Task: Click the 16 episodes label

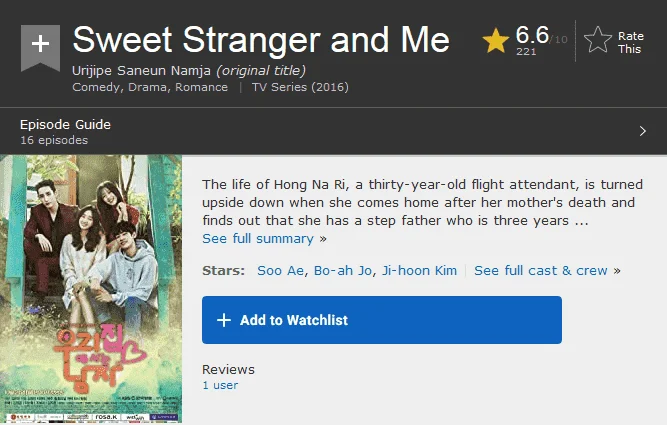Action: point(54,140)
